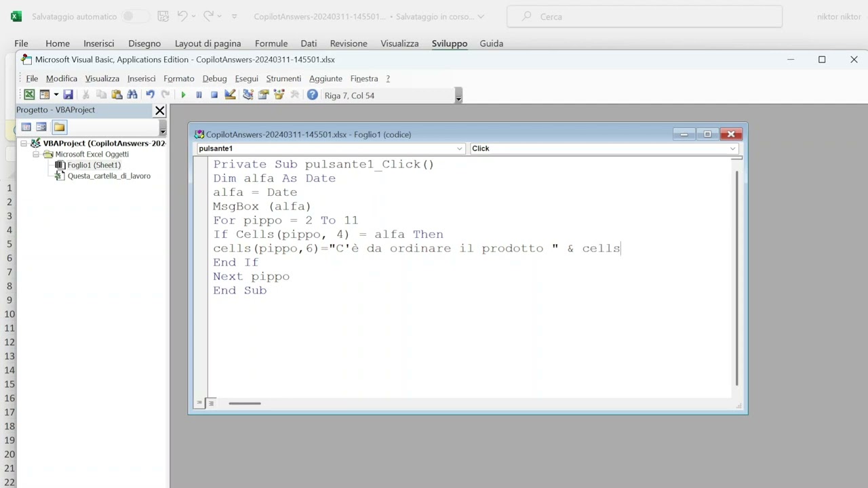Click Excel undo arrow in title bar

[182, 16]
